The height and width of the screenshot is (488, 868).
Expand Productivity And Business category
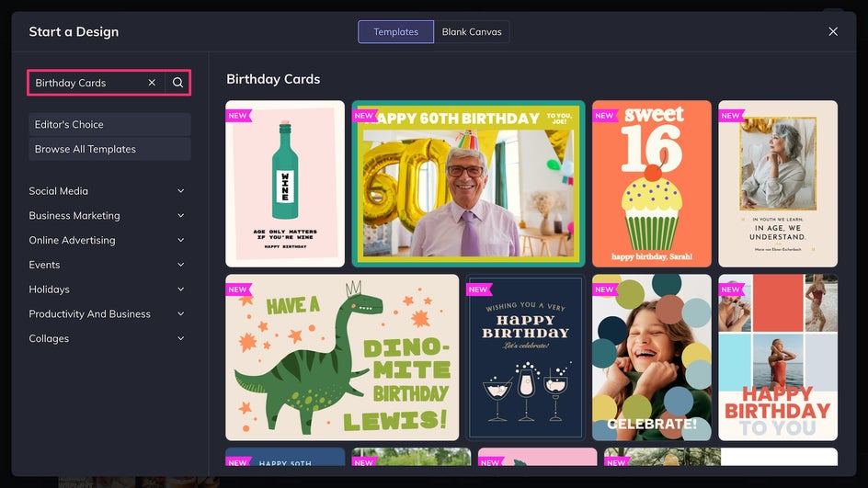click(107, 313)
